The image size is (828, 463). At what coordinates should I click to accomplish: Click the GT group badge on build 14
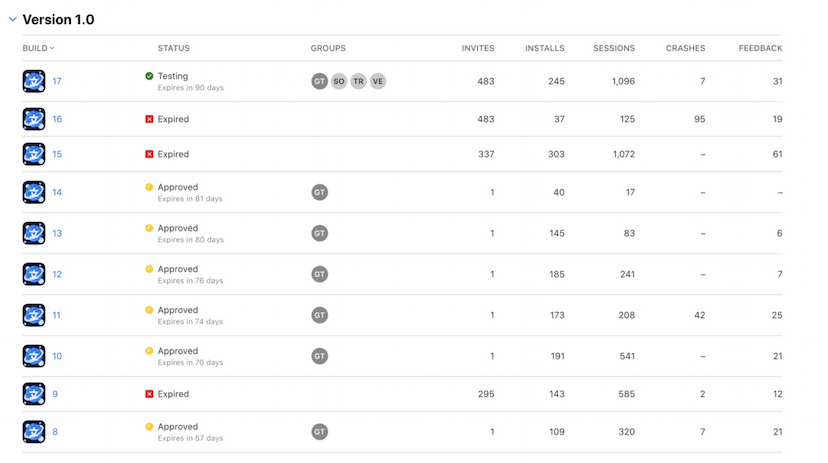point(320,192)
